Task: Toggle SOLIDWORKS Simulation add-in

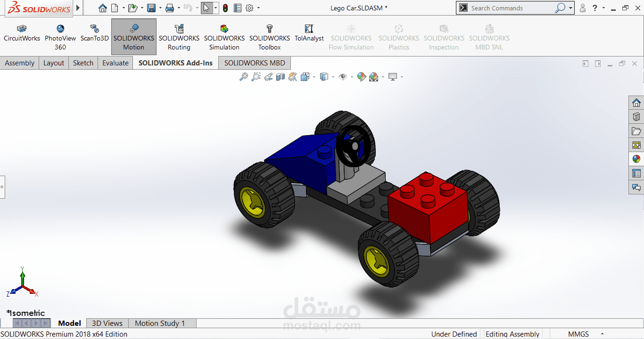Action: pos(224,37)
